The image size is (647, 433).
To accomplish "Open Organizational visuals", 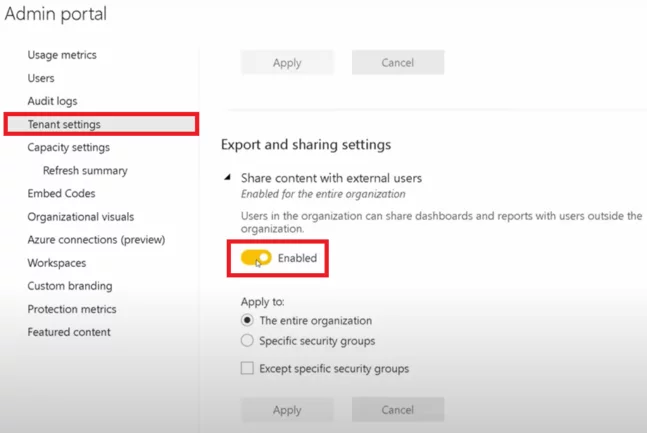I will 80,217.
